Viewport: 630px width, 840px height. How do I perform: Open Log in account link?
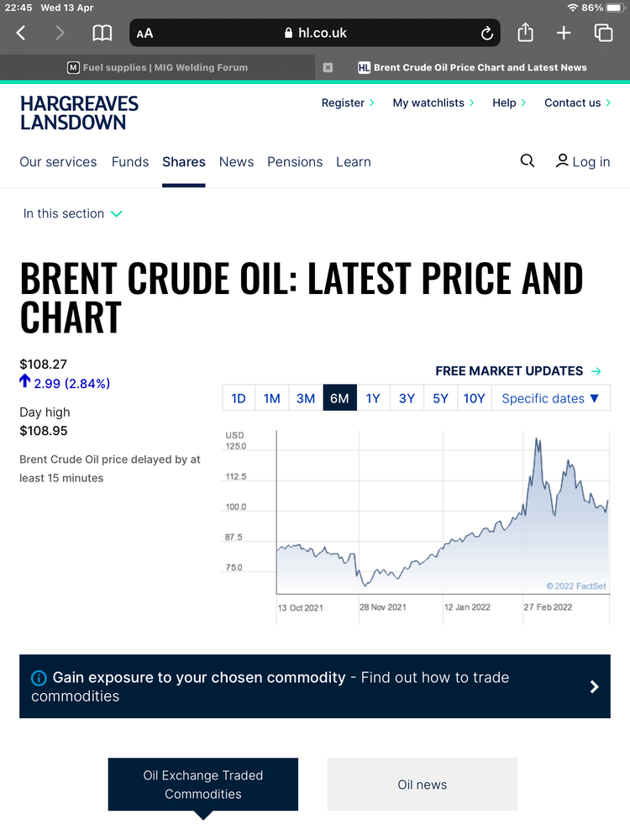[583, 161]
